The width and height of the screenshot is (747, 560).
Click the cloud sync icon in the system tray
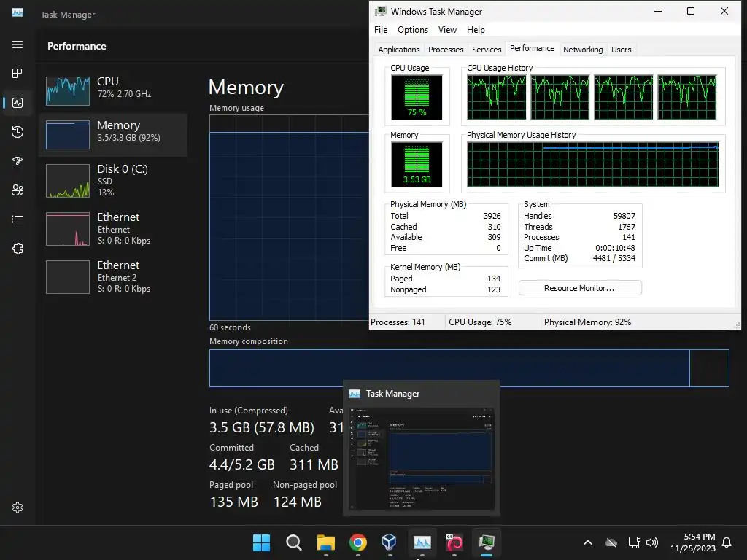coord(611,542)
